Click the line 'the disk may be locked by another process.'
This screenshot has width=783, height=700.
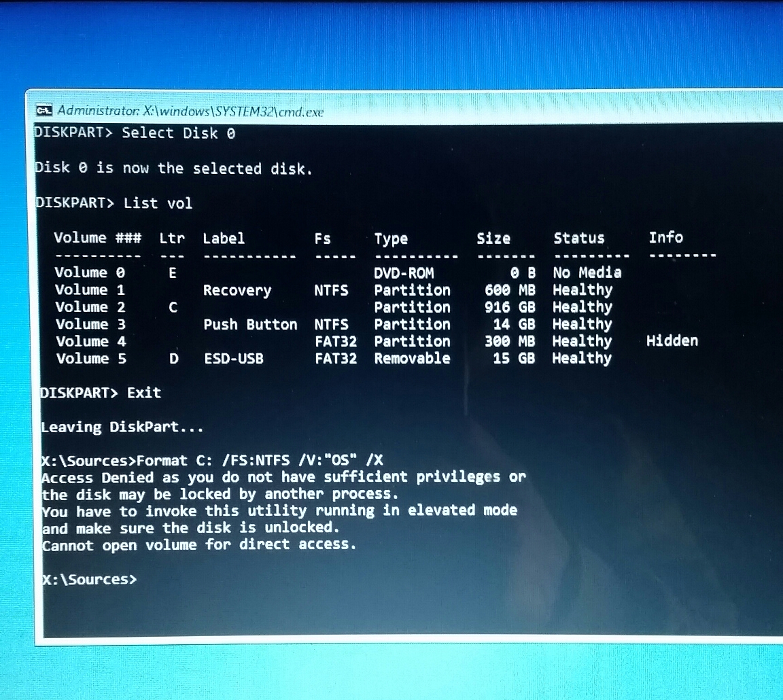[220, 494]
